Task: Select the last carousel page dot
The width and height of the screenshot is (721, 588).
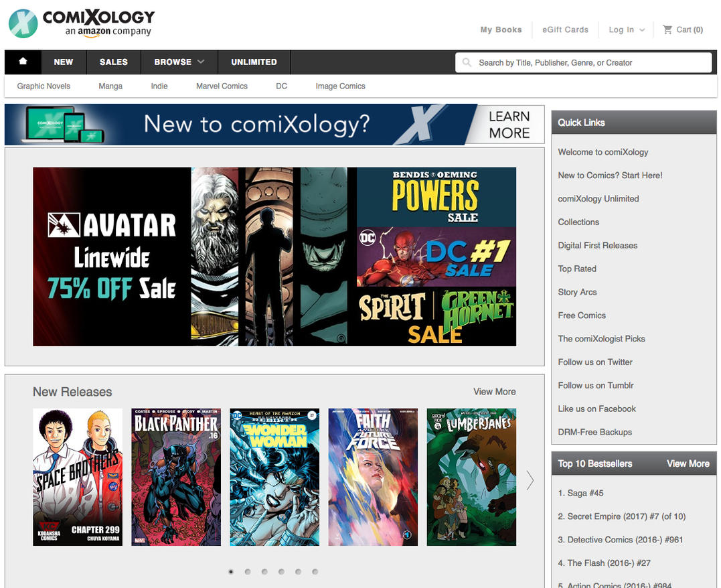Action: click(x=315, y=571)
